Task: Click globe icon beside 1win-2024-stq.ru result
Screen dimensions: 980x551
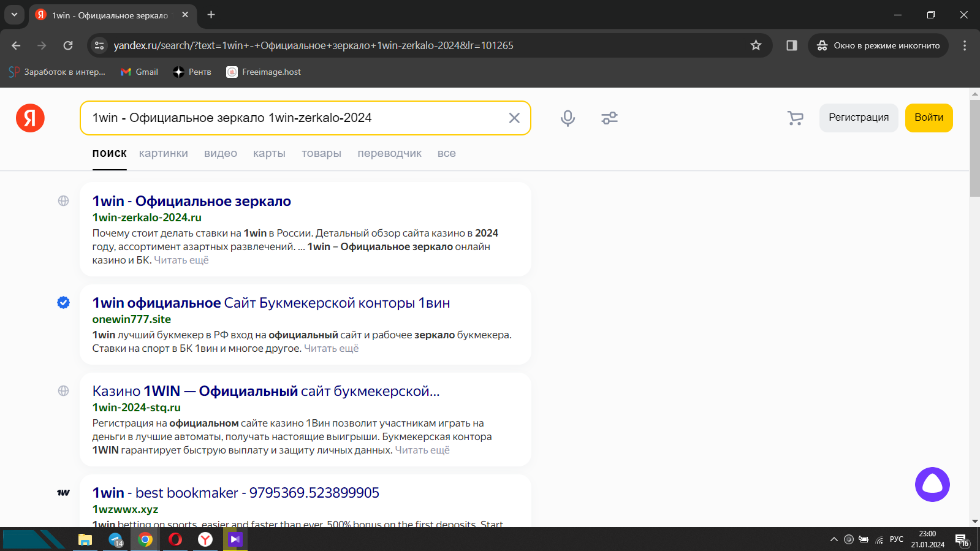Action: pos(63,390)
